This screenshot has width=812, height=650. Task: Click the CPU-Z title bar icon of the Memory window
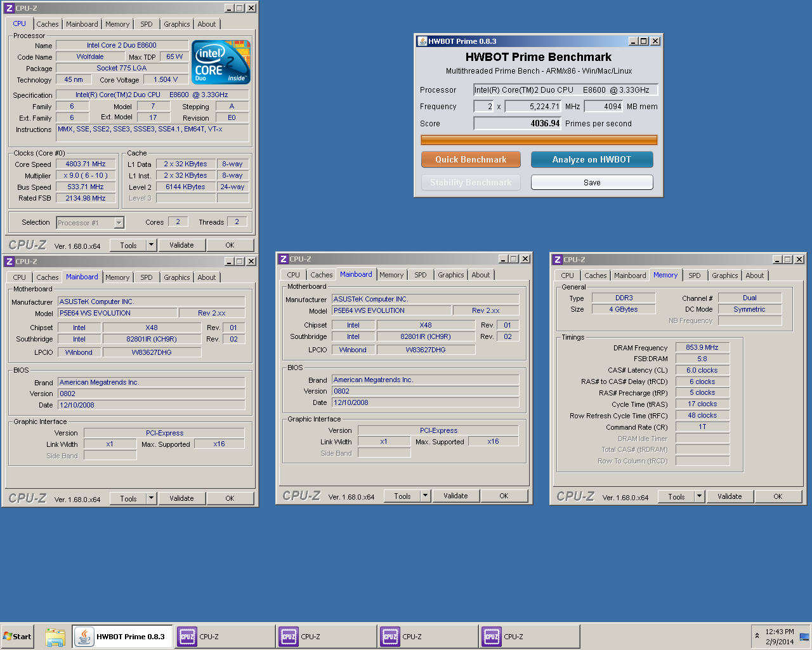click(x=558, y=260)
